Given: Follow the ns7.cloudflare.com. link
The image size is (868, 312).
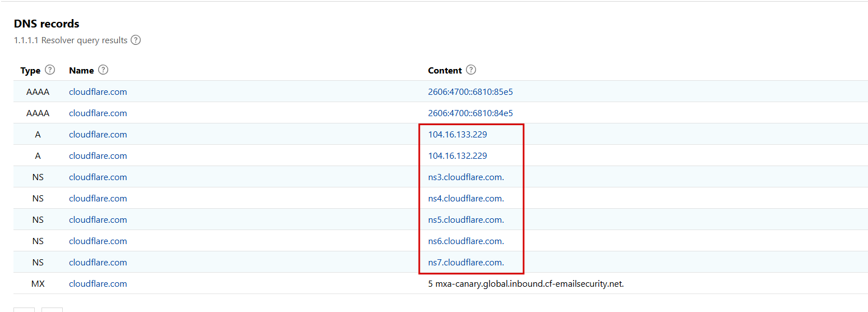Looking at the screenshot, I should click(466, 262).
